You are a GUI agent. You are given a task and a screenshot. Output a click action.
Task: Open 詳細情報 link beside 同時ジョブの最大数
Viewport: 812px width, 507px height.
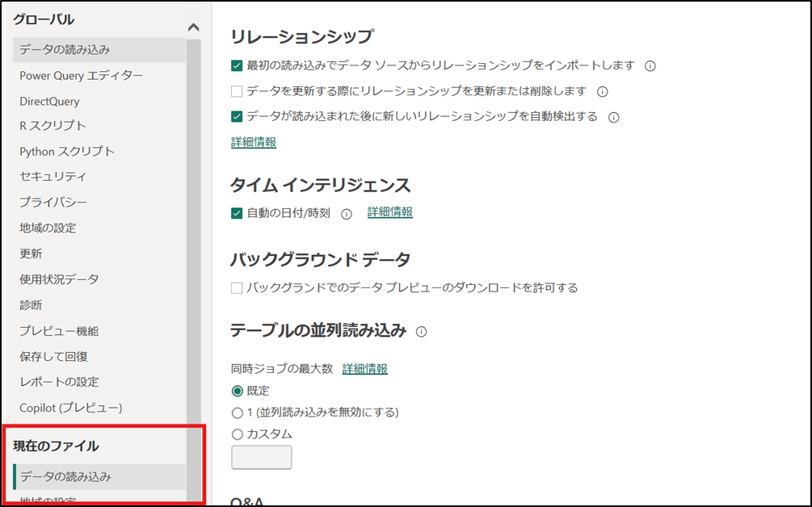[x=364, y=369]
